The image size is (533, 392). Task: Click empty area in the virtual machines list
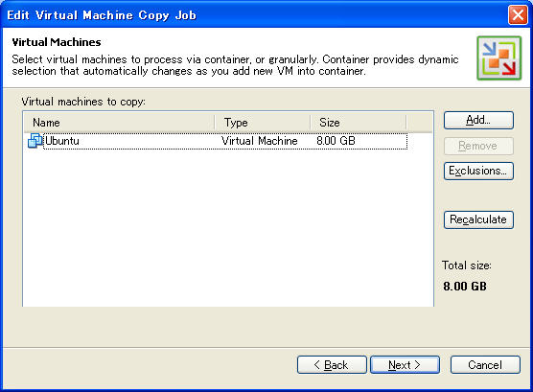[228, 228]
